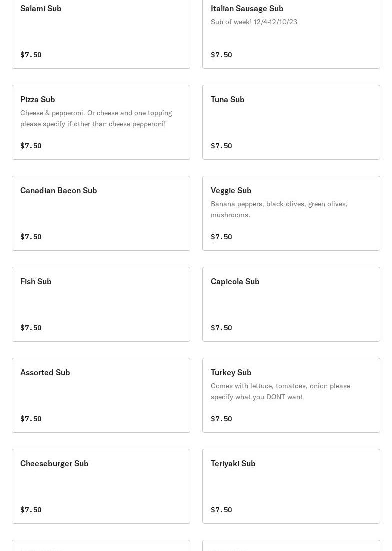Open the Salami Sub menu item

tap(101, 31)
